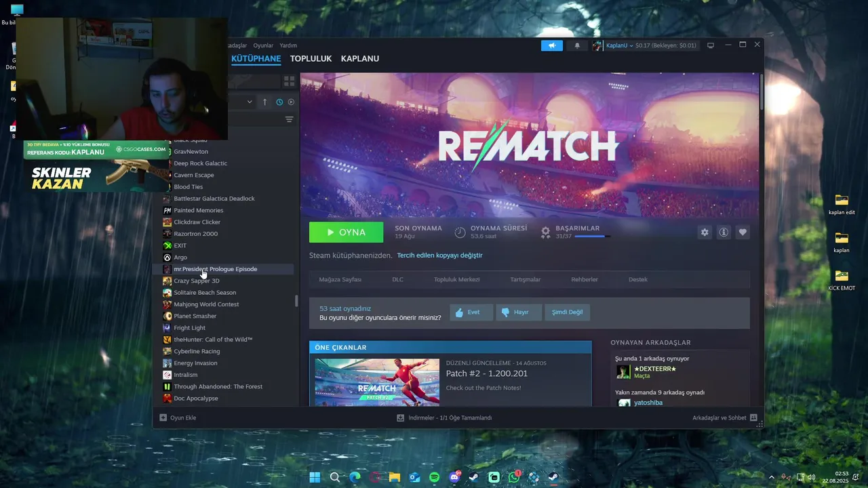Open Outlook from taskbar

(414, 477)
